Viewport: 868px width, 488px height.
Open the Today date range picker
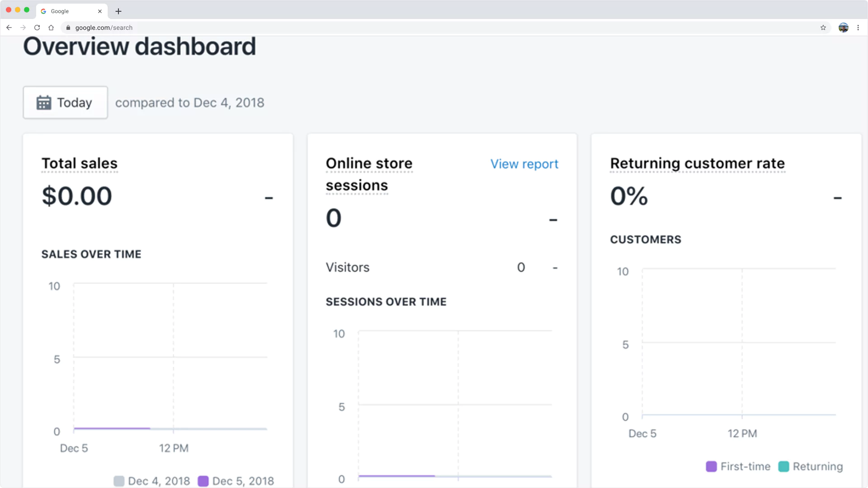[66, 103]
